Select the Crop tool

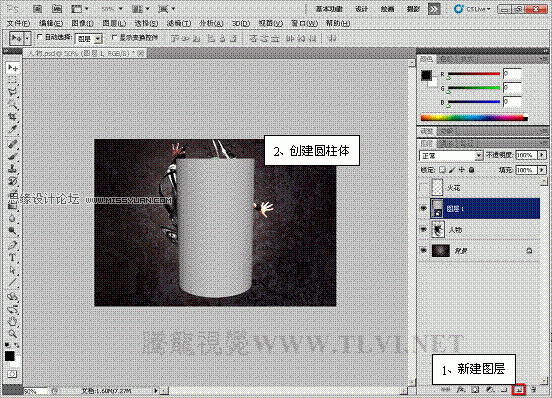click(x=13, y=116)
